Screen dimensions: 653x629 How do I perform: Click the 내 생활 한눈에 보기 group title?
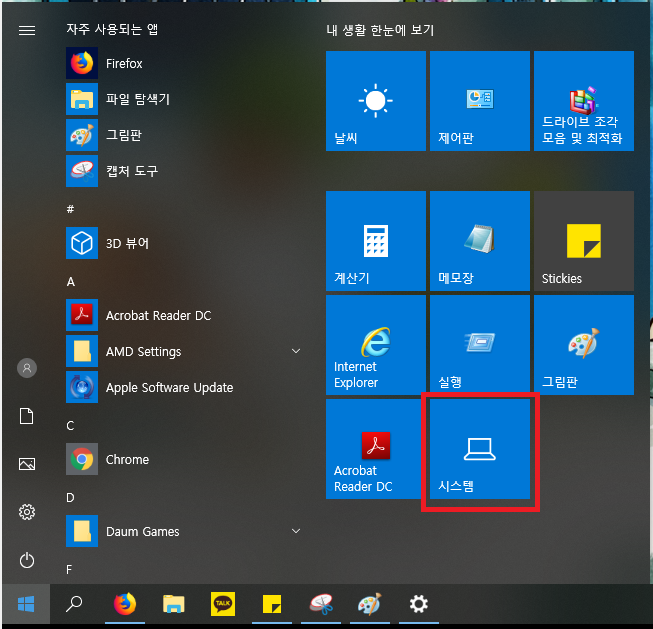coord(380,30)
